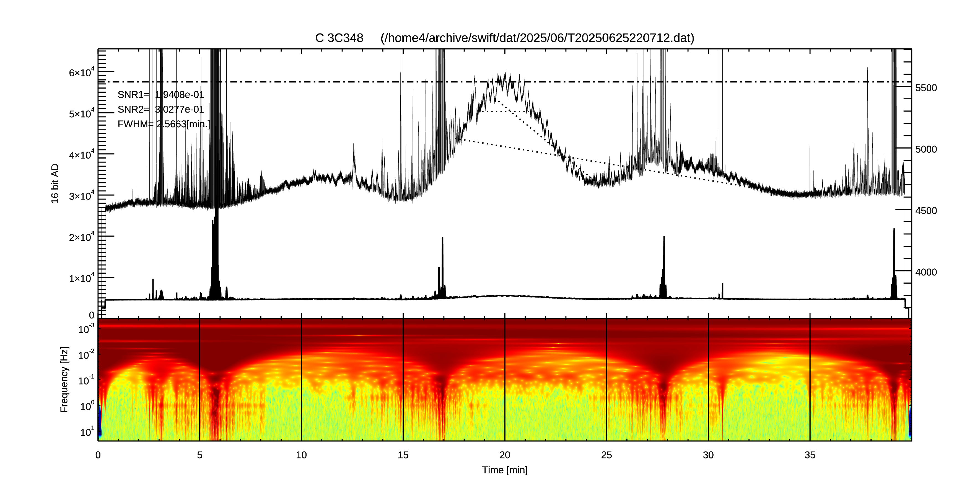980x490 pixels.
Task: Click the 3×10^4 y-axis tick label
Action: [x=81, y=195]
